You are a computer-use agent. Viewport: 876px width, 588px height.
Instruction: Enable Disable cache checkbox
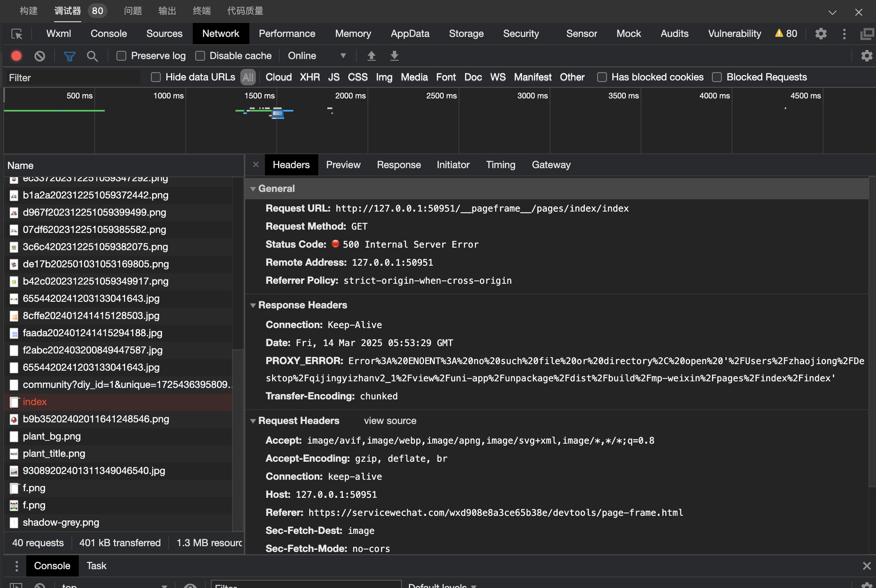pyautogui.click(x=200, y=56)
